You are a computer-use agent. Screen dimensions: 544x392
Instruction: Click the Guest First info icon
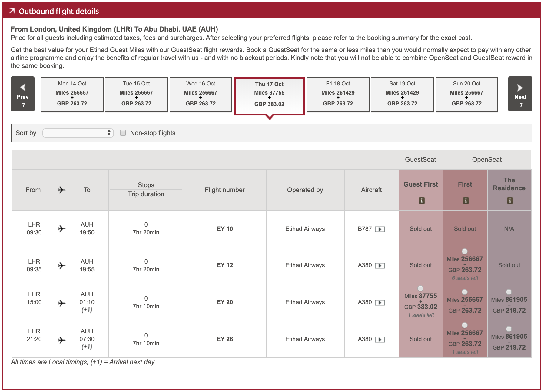[x=421, y=201]
